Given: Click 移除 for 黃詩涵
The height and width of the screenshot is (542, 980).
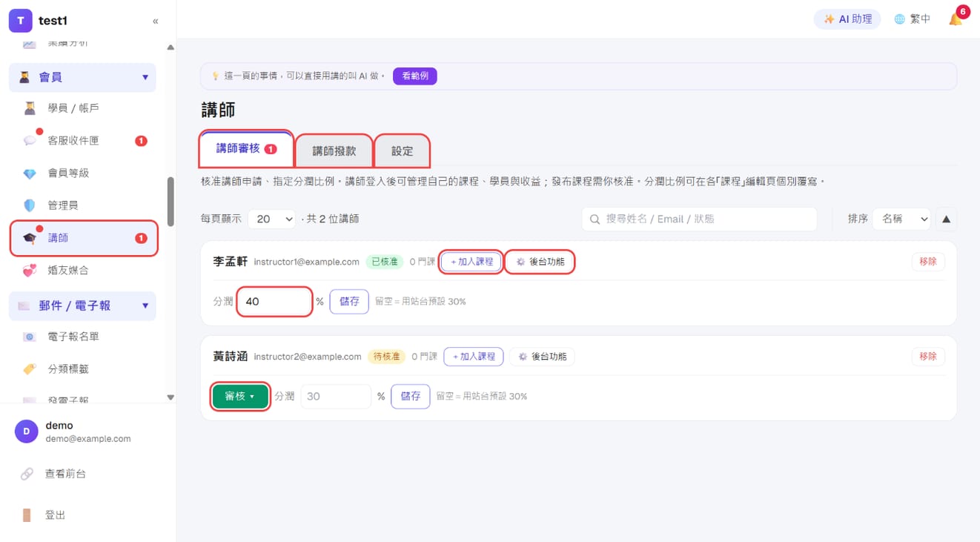Looking at the screenshot, I should tap(927, 357).
